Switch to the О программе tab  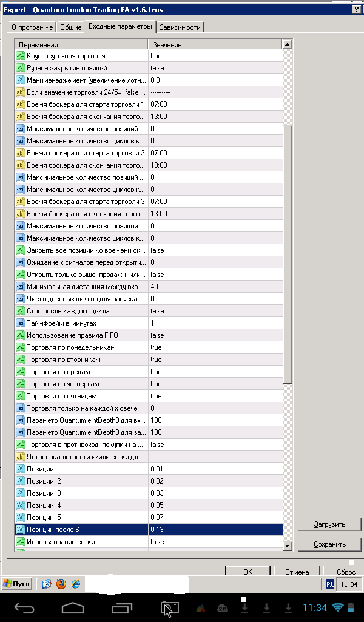click(x=32, y=27)
